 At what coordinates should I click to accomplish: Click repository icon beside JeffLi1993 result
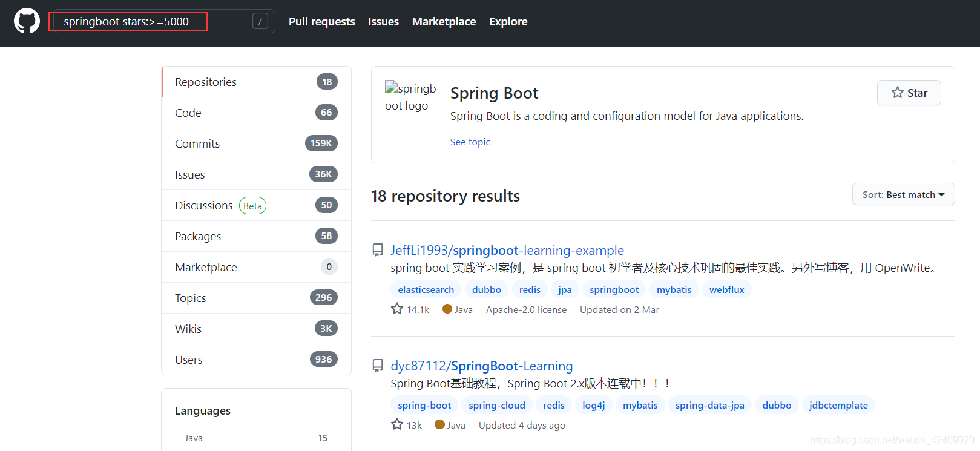pos(378,250)
